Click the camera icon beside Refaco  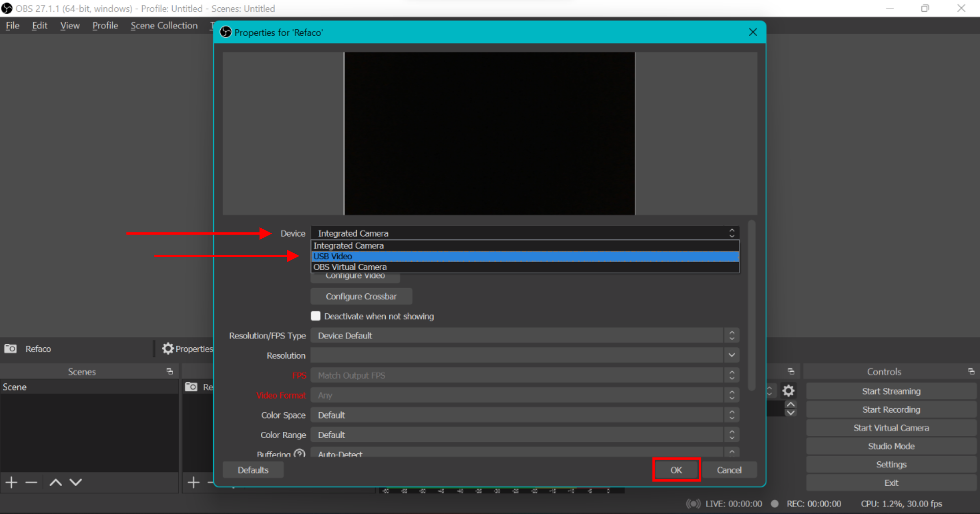[x=11, y=349]
